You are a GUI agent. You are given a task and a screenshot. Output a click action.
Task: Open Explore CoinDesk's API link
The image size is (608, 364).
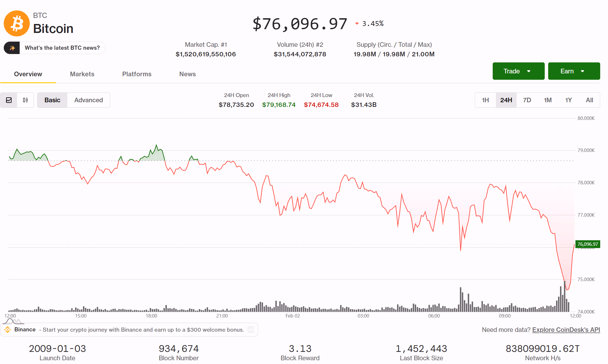[x=566, y=330]
